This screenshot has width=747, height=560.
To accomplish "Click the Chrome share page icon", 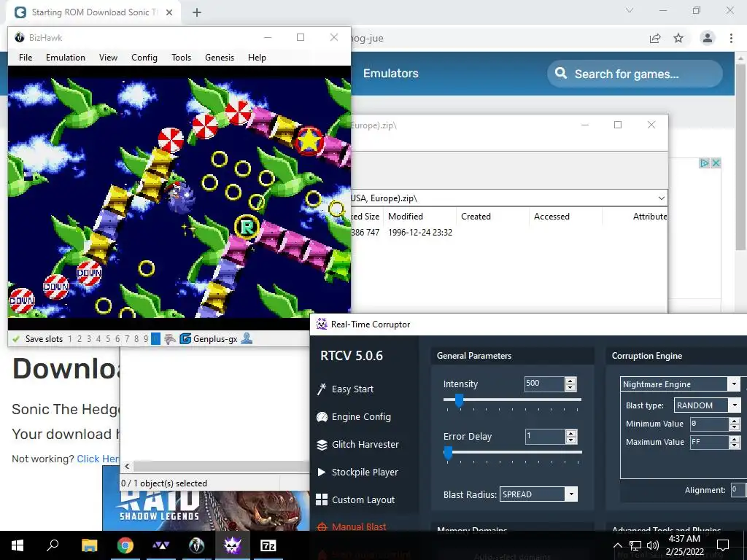I will (x=655, y=38).
